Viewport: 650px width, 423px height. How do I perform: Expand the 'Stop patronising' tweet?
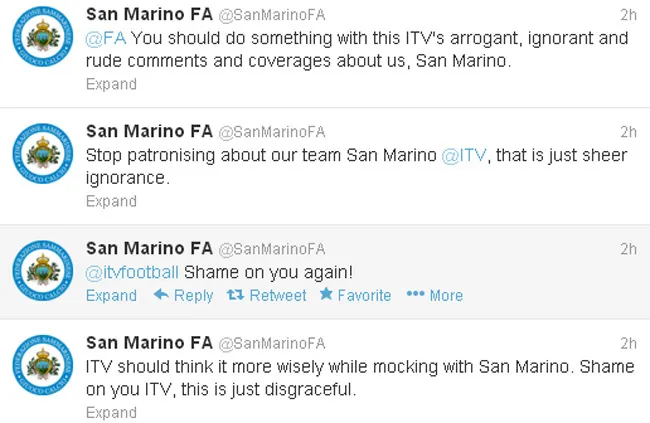111,201
